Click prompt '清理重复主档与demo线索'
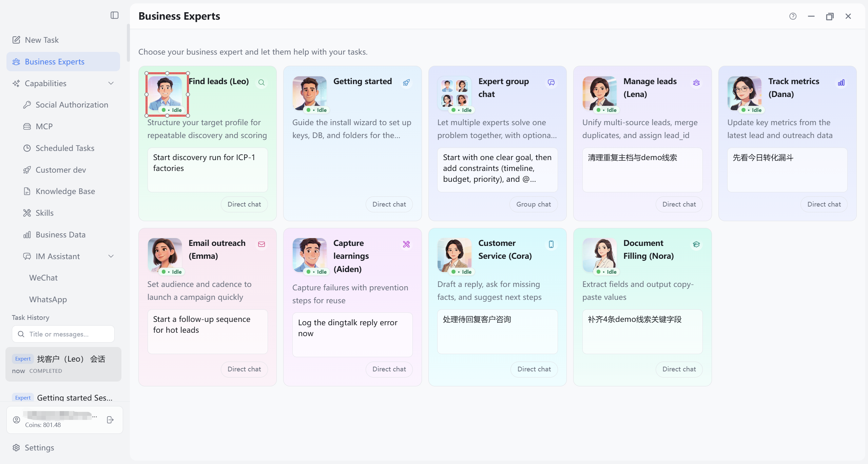This screenshot has height=464, width=868. pyautogui.click(x=642, y=170)
